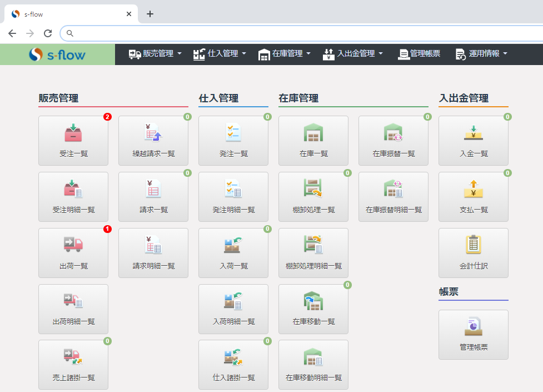Reload the page with the refresh button
Viewport: 543px width, 392px height.
tap(47, 33)
